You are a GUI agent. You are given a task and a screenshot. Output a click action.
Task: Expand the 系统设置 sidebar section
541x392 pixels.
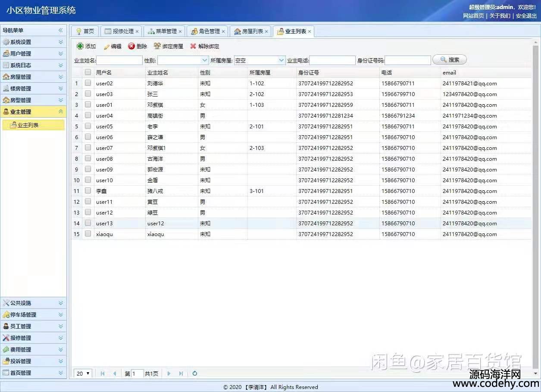tap(33, 42)
